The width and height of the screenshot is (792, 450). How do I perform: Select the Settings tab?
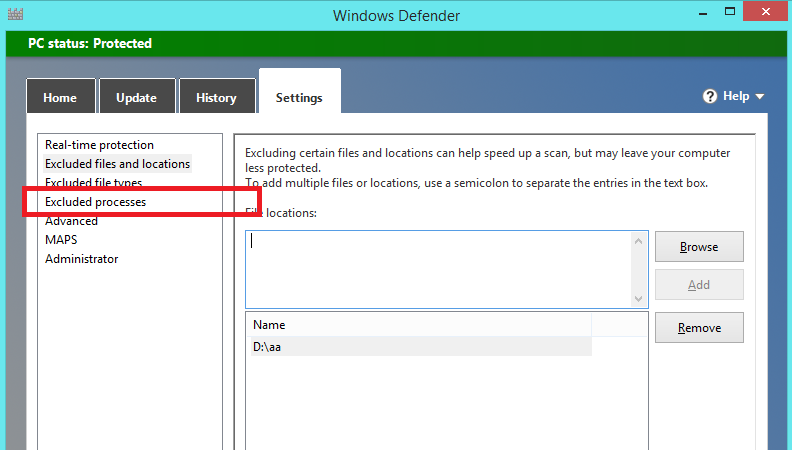coord(300,92)
